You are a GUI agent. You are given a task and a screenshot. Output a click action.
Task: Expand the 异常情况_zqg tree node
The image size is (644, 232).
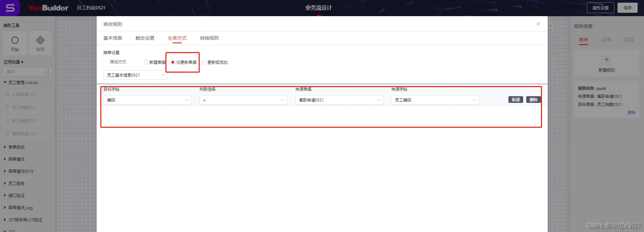pyautogui.click(x=5, y=207)
